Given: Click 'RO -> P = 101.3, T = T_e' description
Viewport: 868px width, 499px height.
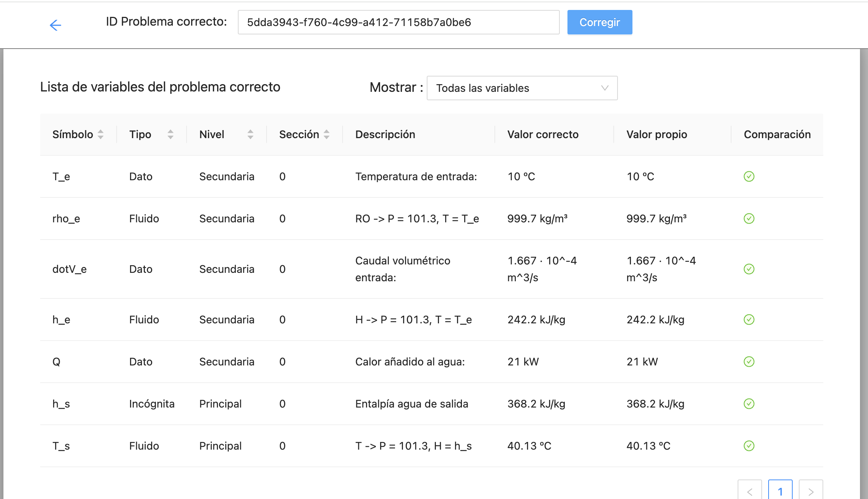Looking at the screenshot, I should [417, 219].
